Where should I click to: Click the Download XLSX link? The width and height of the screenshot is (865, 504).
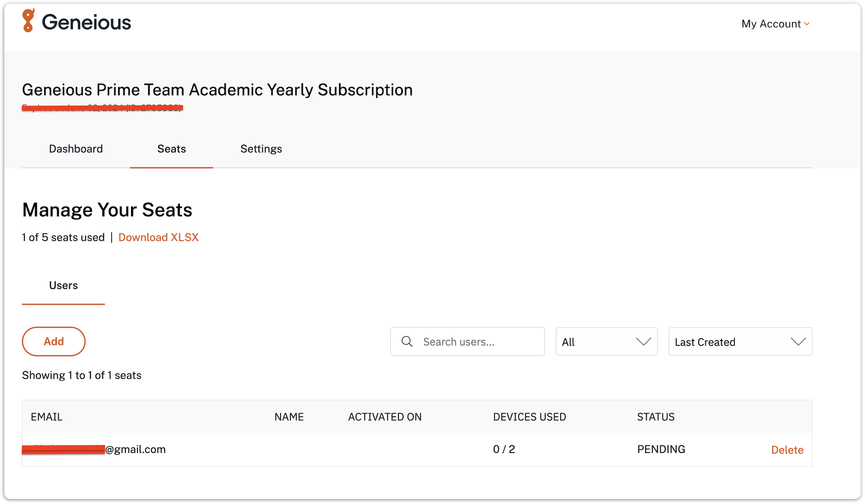158,237
